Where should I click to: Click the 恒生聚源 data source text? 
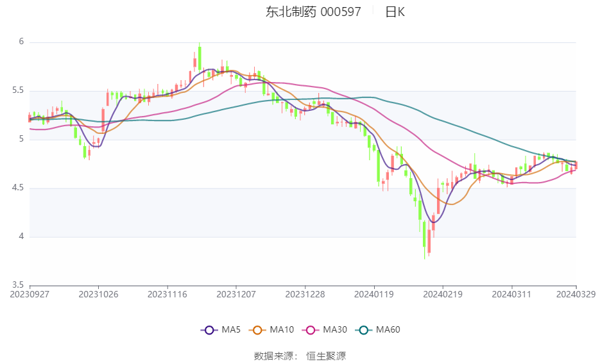point(326,356)
